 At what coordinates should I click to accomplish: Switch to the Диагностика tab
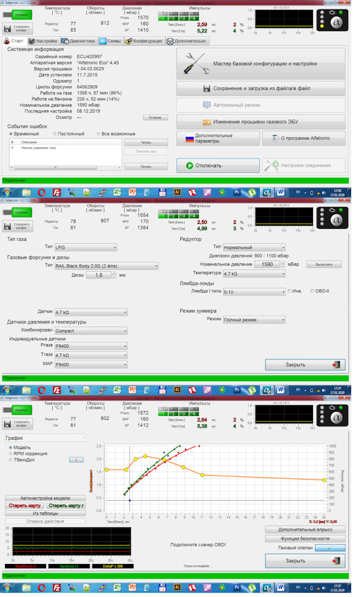(x=78, y=41)
